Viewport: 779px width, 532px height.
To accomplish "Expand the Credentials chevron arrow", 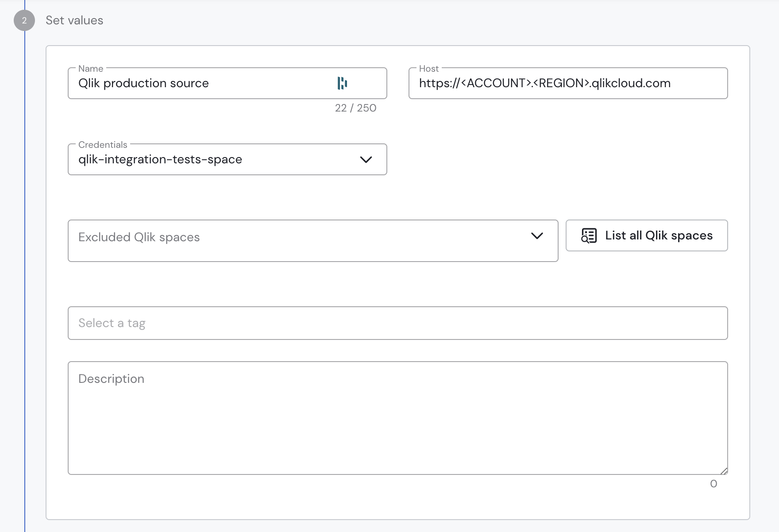I will click(x=366, y=159).
